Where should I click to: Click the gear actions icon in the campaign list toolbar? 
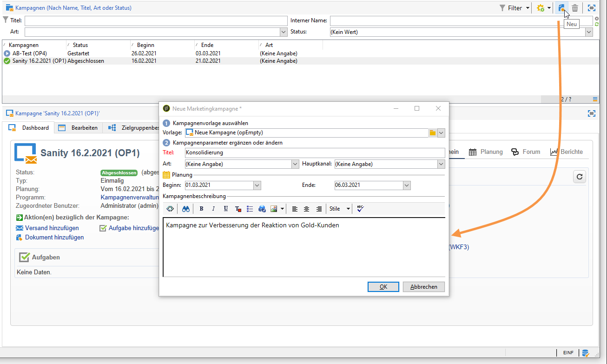[540, 8]
